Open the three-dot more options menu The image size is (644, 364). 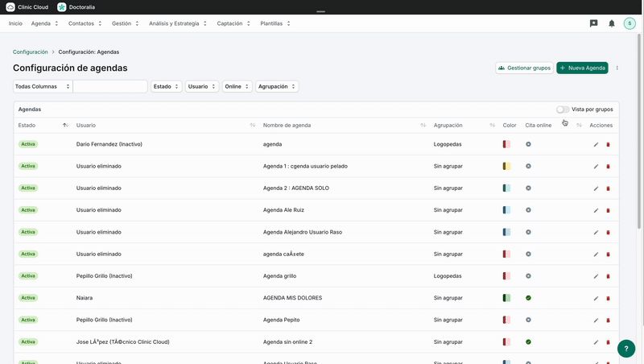[x=617, y=68]
